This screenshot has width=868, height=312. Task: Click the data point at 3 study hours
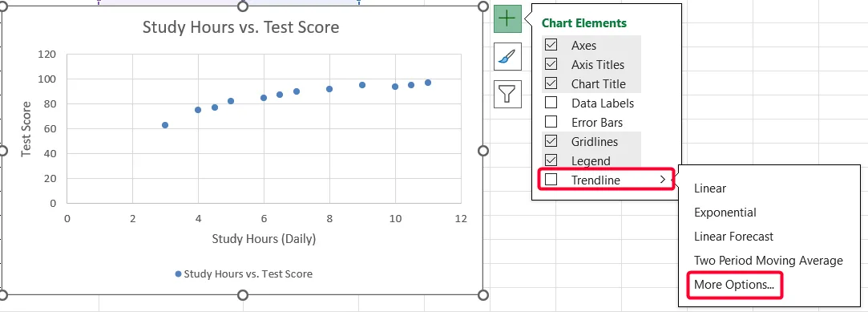click(165, 125)
